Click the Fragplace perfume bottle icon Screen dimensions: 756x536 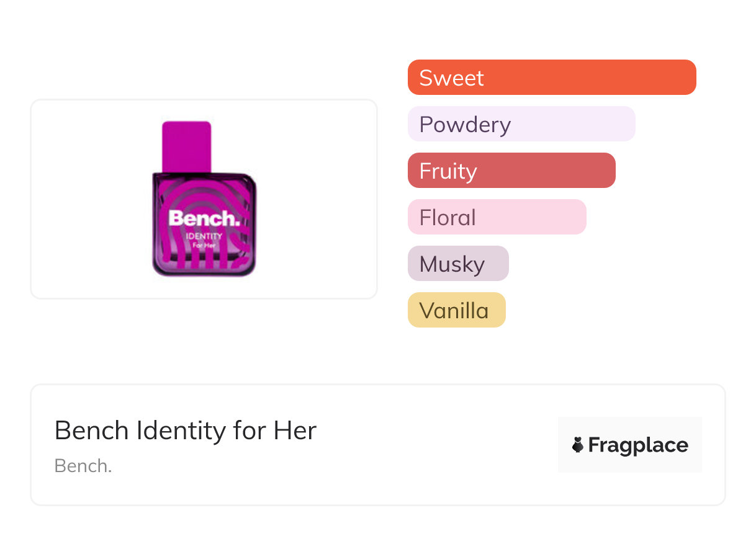578,445
